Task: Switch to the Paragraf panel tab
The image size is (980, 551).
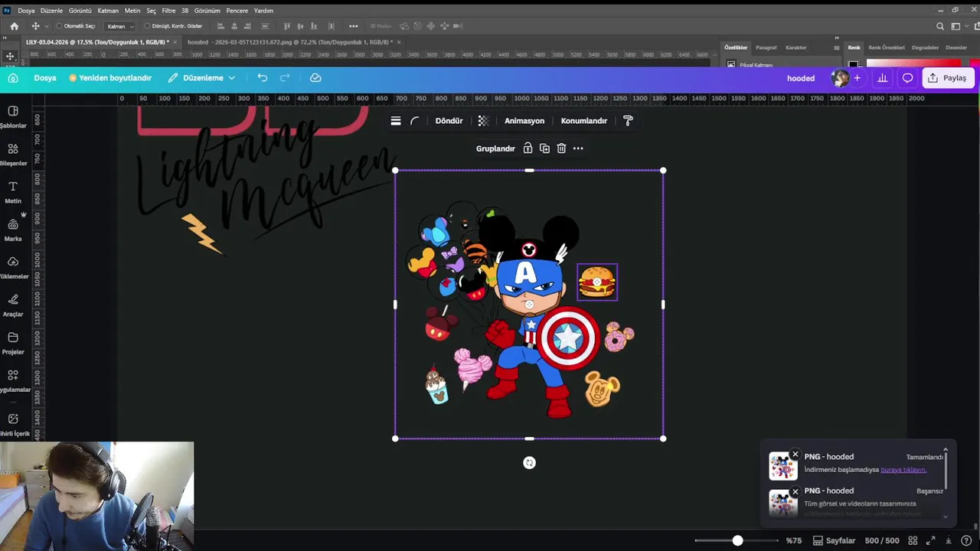Action: point(766,47)
